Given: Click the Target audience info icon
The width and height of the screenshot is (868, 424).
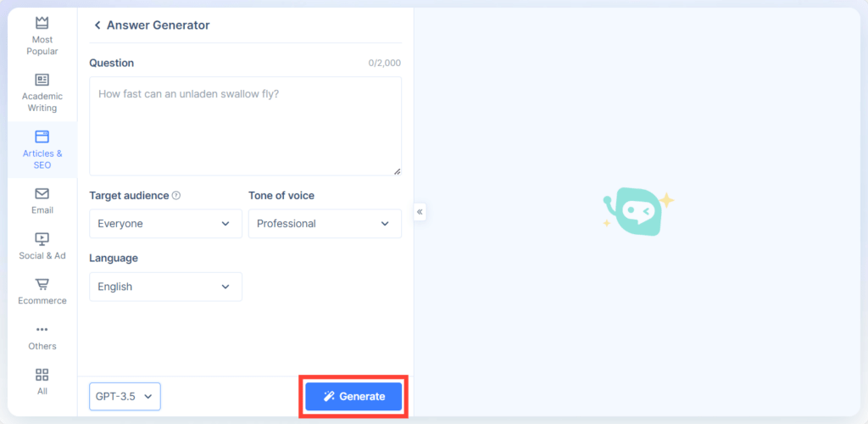Looking at the screenshot, I should point(176,195).
